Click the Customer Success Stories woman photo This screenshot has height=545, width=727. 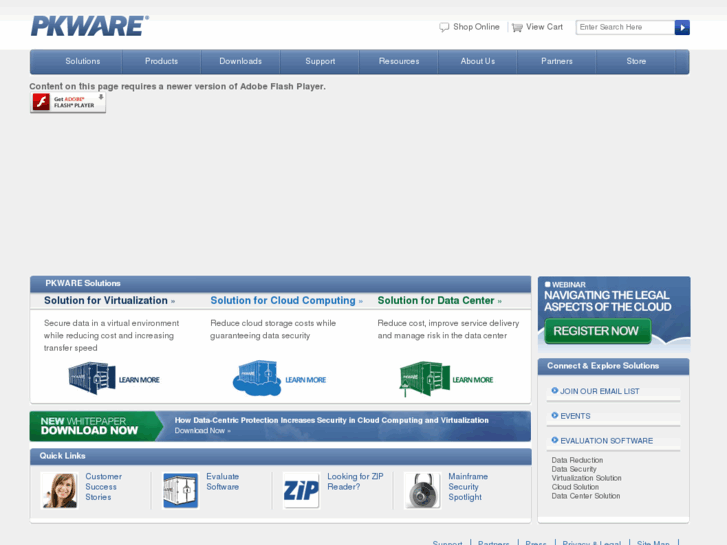(59, 491)
